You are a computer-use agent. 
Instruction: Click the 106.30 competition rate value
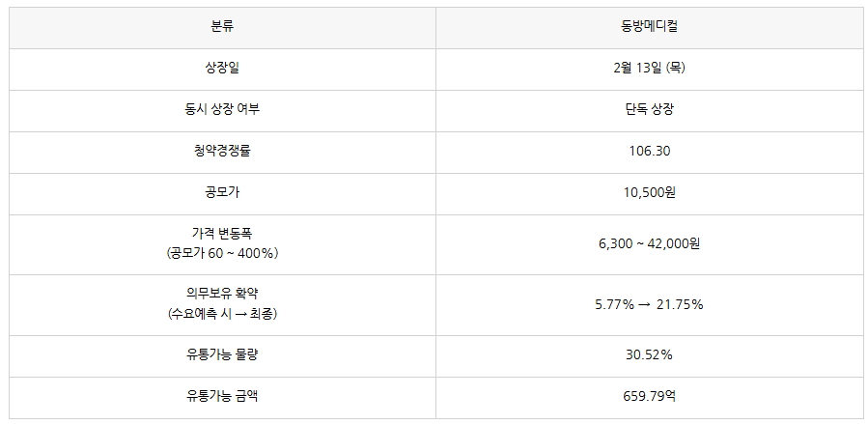point(650,151)
